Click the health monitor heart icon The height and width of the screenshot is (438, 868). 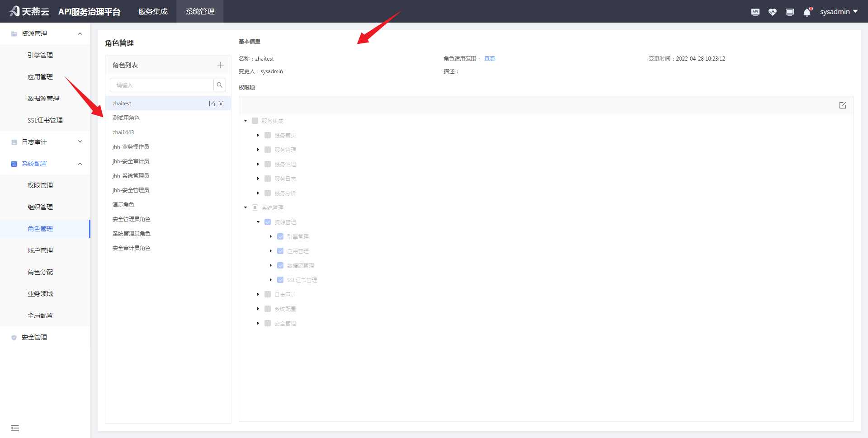772,12
